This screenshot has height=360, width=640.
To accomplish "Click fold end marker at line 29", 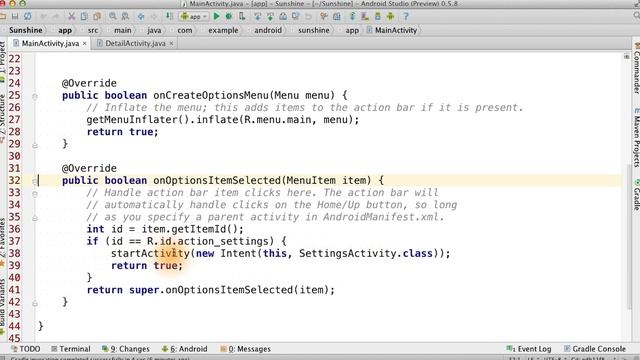I will [35, 145].
